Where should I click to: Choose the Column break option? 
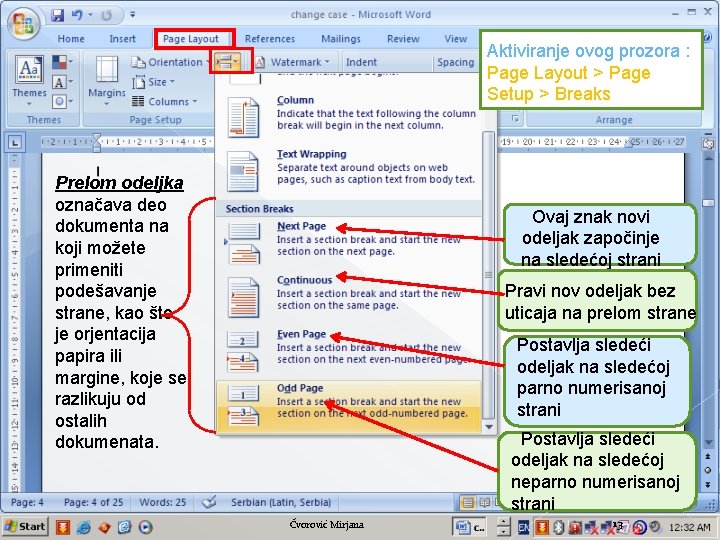349,116
